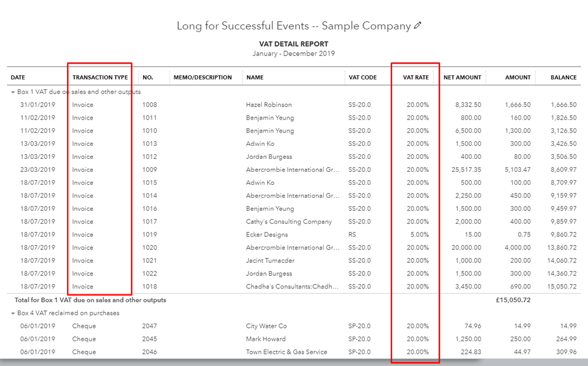This screenshot has width=588, height=366.
Task: Click the Balance column header
Action: tap(563, 77)
